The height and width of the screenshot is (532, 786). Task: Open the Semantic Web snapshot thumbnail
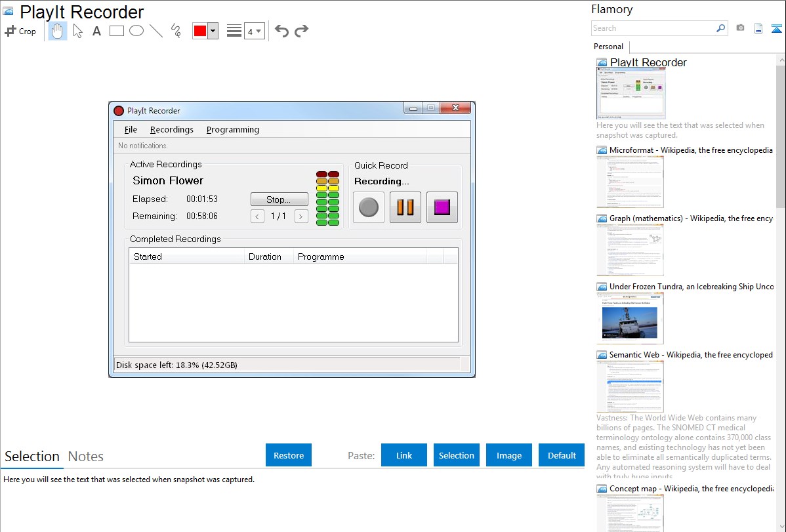click(630, 386)
